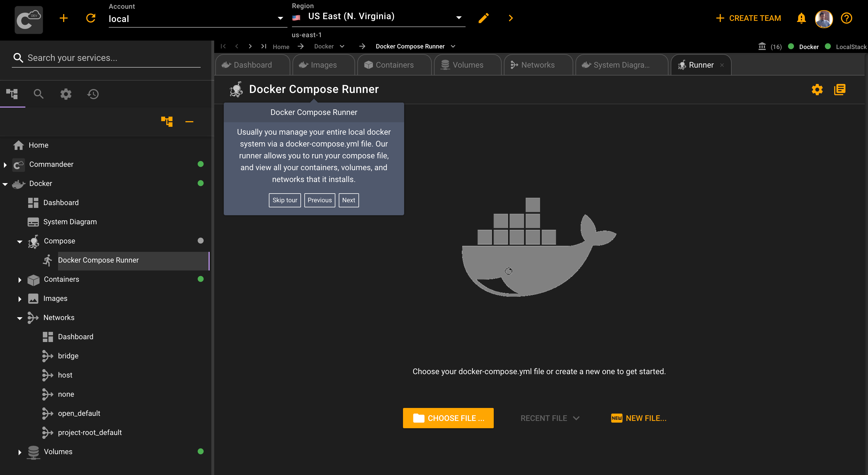Click the orange expand tree icon

tap(167, 121)
